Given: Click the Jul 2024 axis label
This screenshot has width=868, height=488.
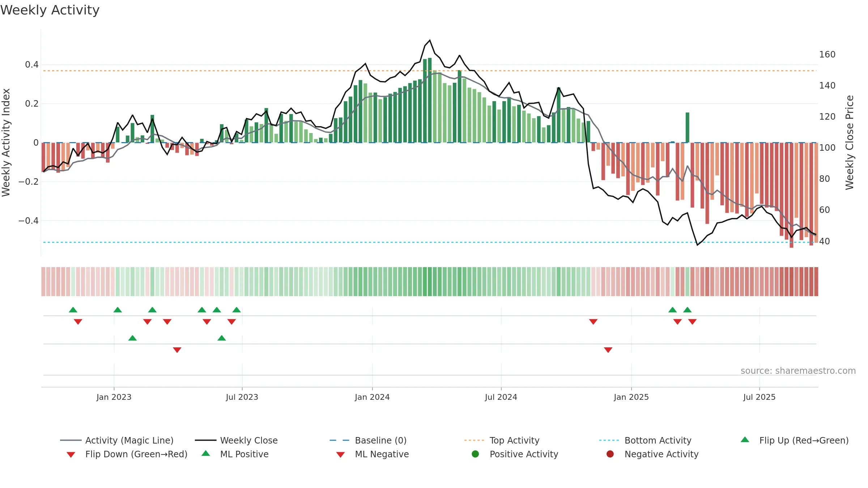Looking at the screenshot, I should tap(501, 397).
